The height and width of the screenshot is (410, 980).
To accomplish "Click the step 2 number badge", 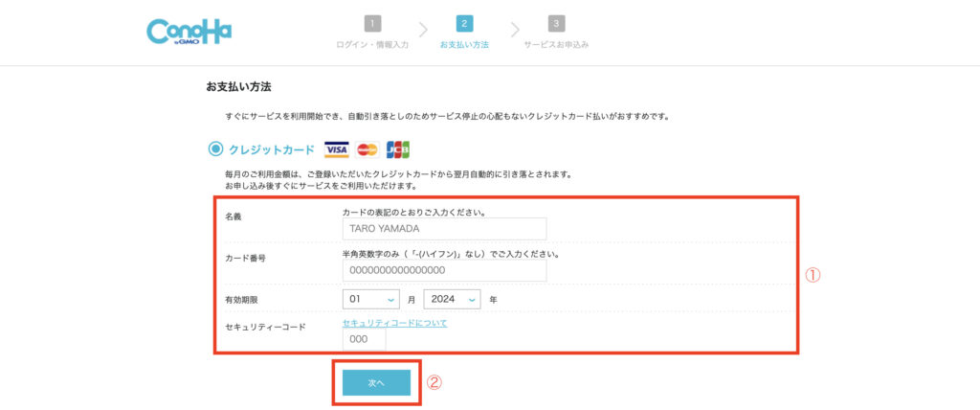I will click(464, 24).
